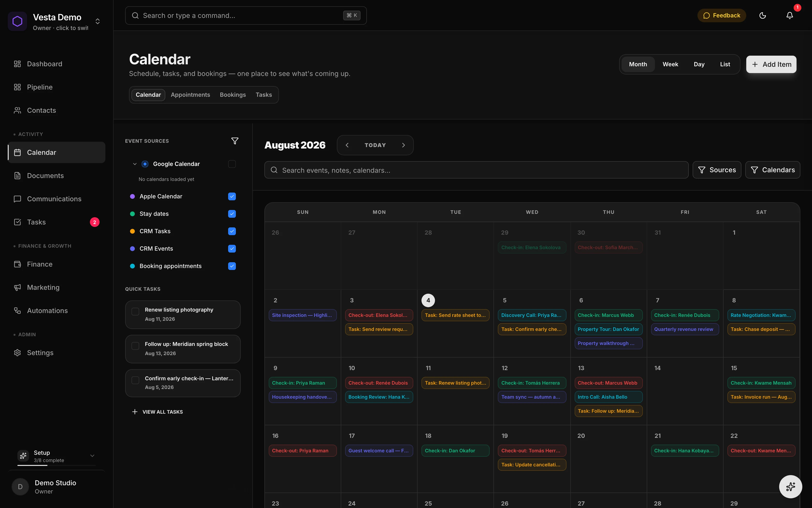Switch to Day view
812x508 pixels.
tap(699, 64)
